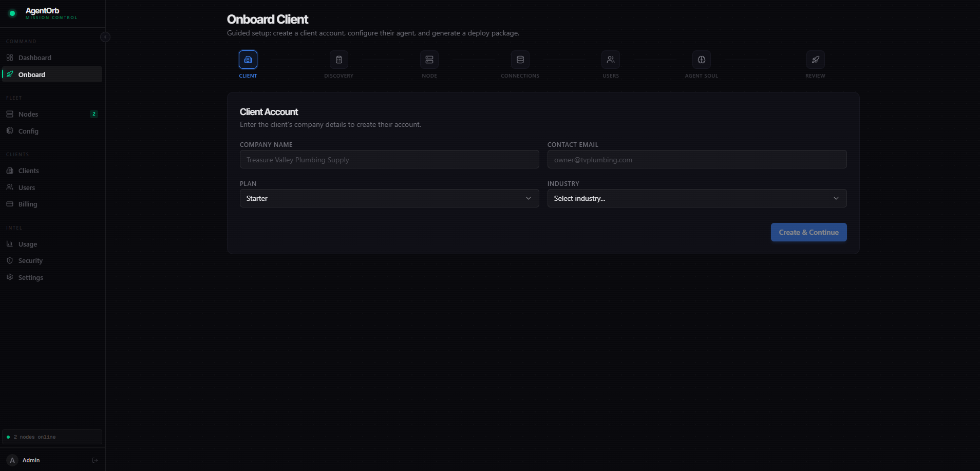This screenshot has height=471, width=980.
Task: Navigate to the Clients page
Action: (52, 171)
